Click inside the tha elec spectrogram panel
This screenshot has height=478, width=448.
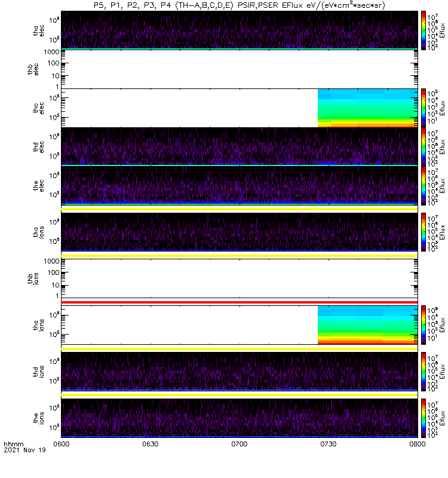pyautogui.click(x=240, y=30)
